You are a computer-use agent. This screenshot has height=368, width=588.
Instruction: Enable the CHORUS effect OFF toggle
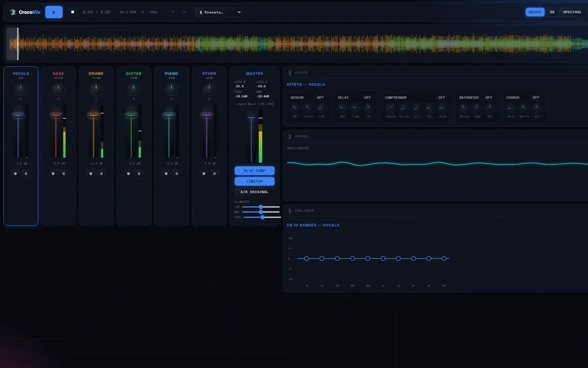point(536,98)
